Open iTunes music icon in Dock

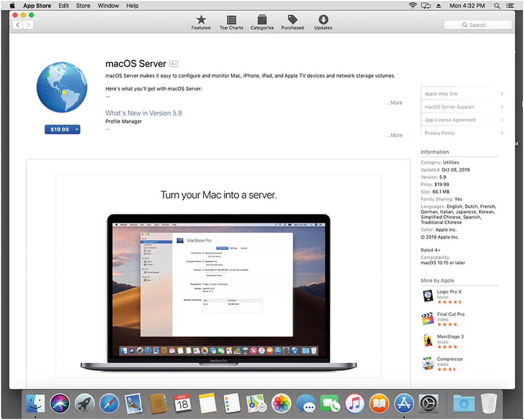coord(355,404)
